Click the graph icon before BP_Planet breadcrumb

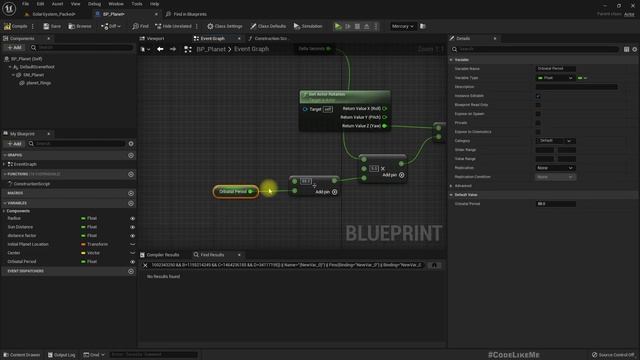point(188,49)
